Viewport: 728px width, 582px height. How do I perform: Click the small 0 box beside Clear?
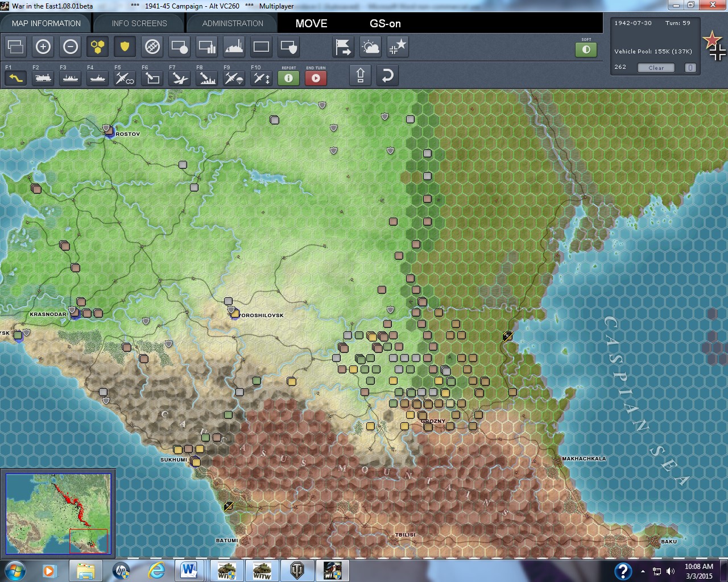690,68
